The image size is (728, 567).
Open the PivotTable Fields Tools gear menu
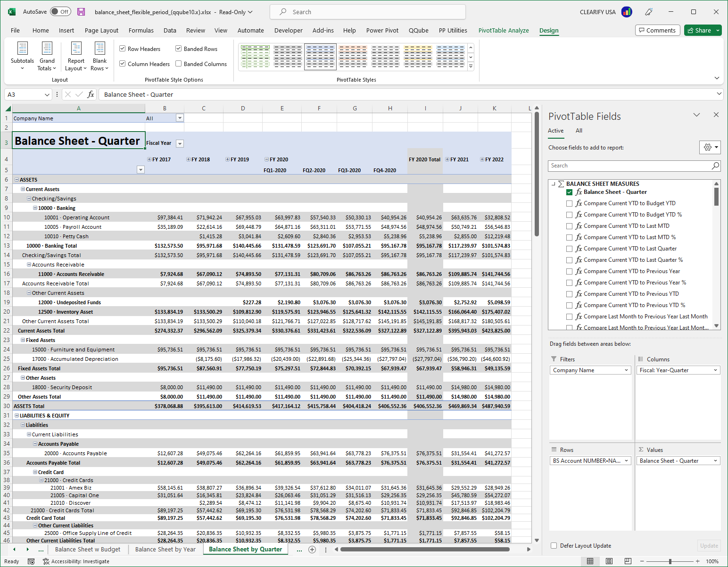710,147
